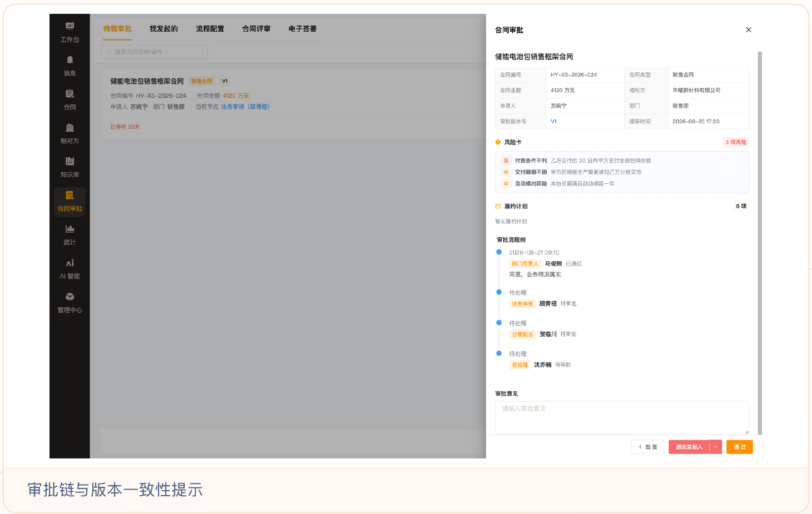
Task: Open the 储能电池包销售框架合同 list card title
Action: tap(147, 81)
